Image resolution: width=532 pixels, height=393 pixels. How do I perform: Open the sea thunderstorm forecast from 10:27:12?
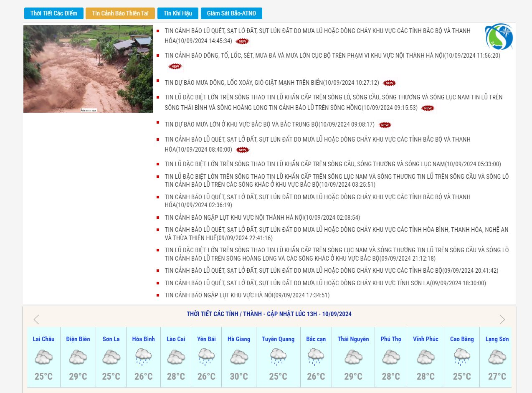coord(271,83)
